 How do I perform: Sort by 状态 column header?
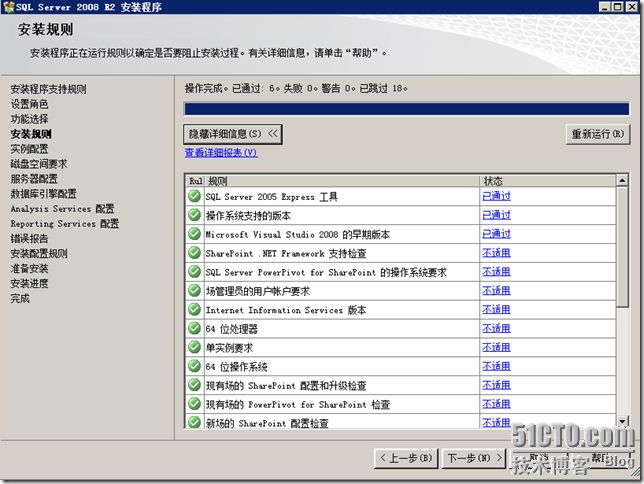click(x=548, y=181)
